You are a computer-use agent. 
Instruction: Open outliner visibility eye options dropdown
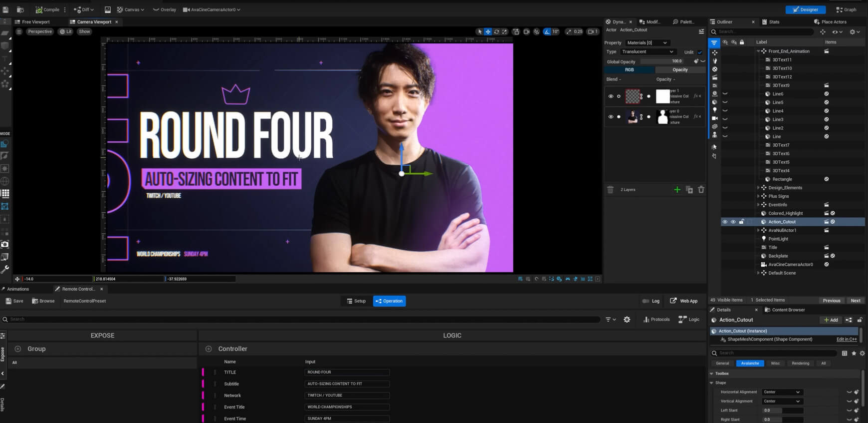click(838, 32)
